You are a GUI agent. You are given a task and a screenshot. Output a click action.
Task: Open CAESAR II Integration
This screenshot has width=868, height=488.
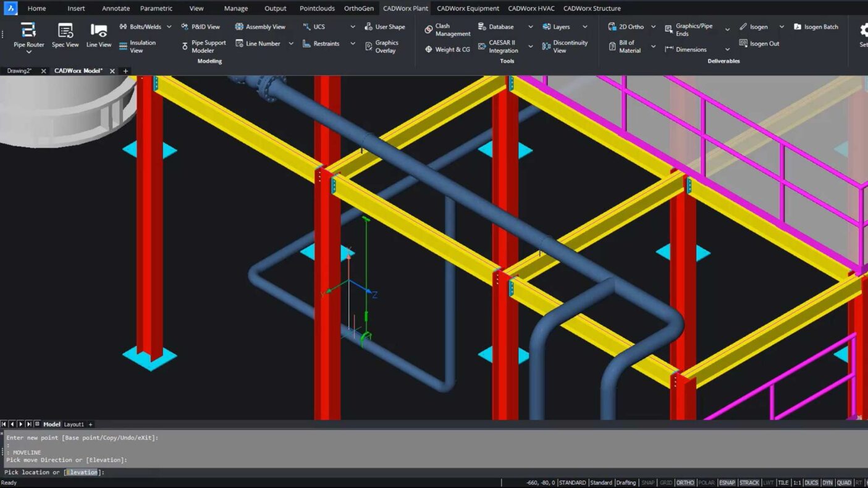499,46
